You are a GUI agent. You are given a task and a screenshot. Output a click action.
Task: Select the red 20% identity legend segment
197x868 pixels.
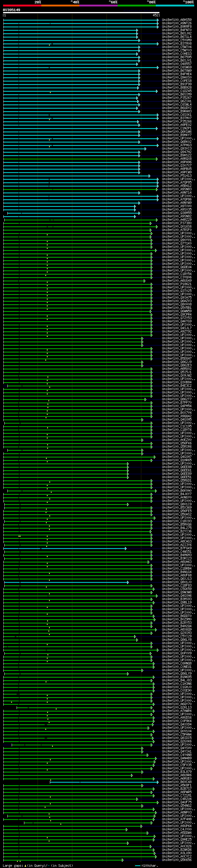coord(22,6)
